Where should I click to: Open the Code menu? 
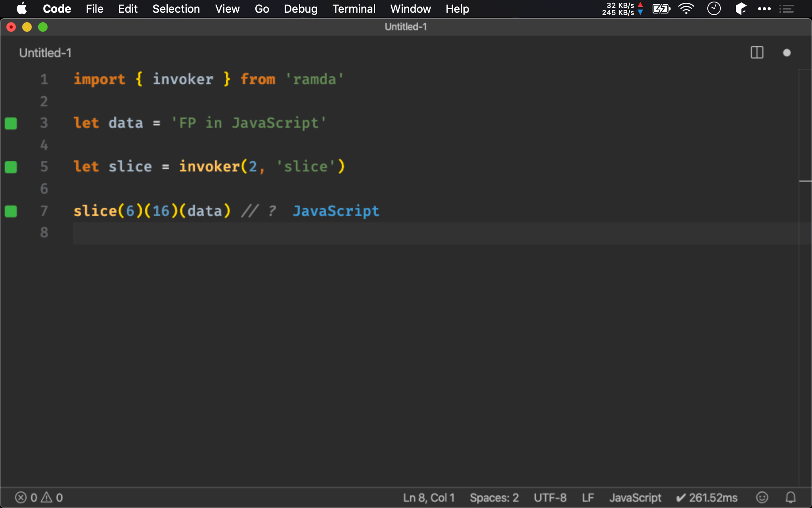coord(57,9)
